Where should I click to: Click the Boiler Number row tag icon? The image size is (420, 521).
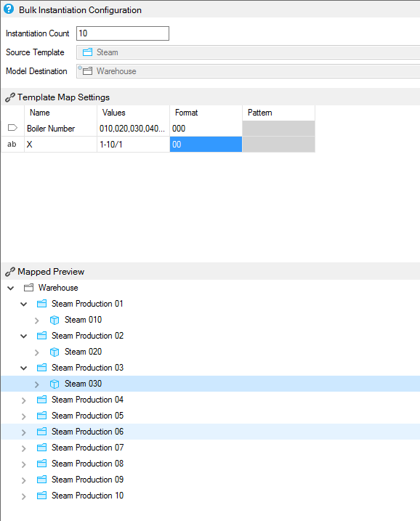pyautogui.click(x=12, y=128)
